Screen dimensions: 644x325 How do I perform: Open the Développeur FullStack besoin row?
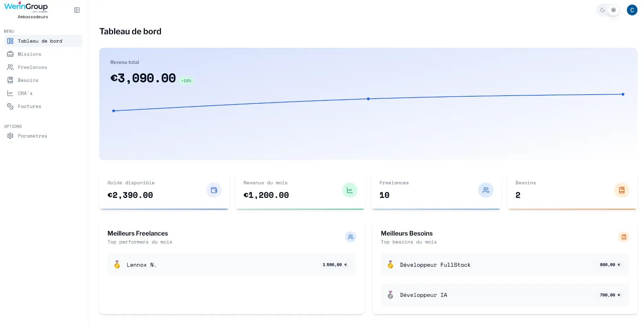(505, 264)
